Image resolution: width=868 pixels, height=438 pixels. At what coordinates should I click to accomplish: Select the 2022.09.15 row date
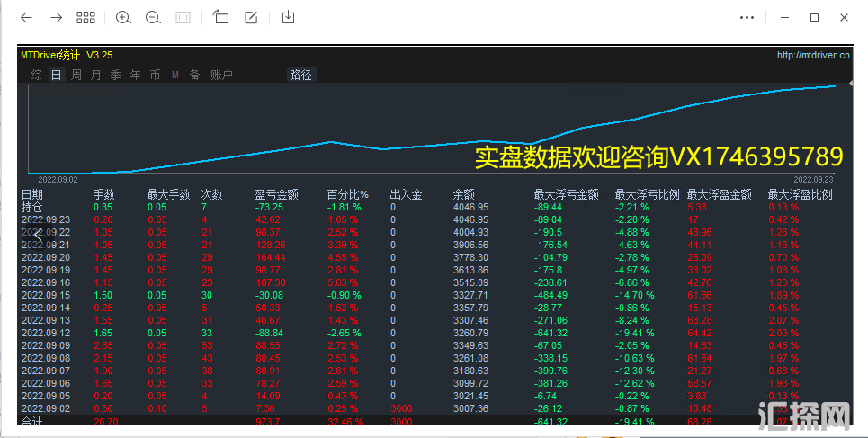pos(46,295)
